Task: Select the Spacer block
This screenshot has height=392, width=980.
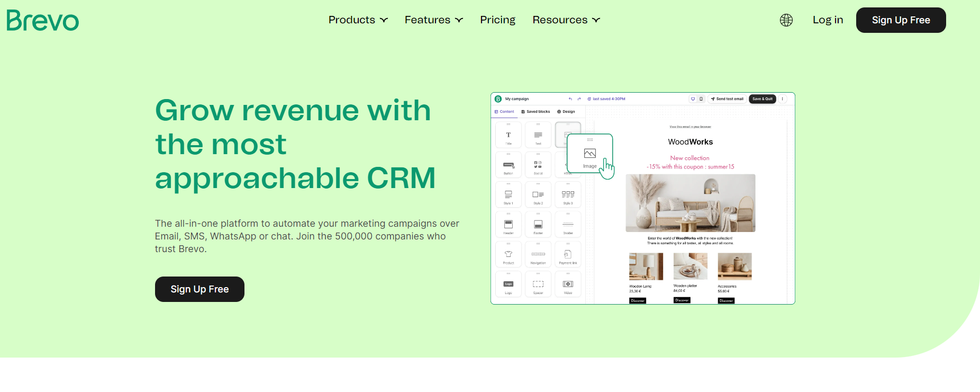Action: (x=538, y=284)
